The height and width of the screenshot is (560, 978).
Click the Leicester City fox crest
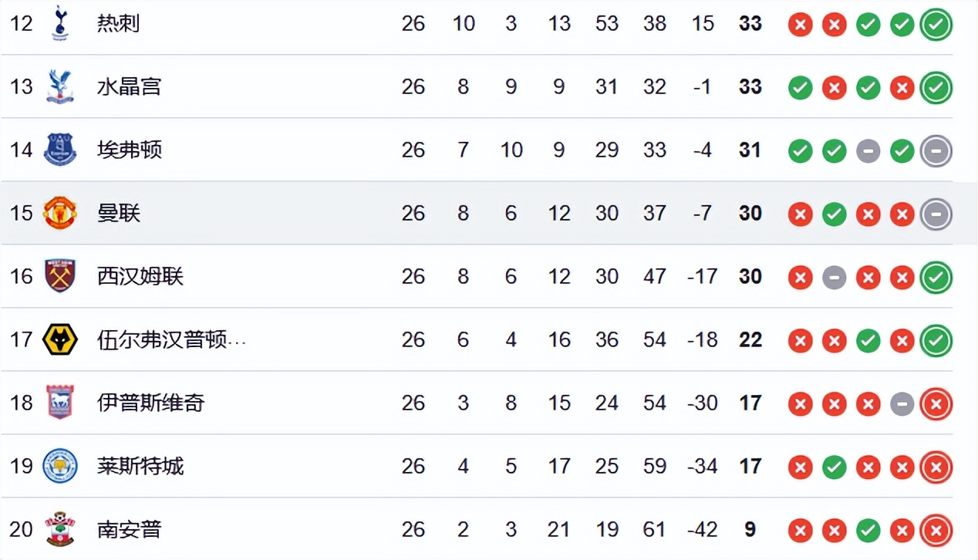click(x=59, y=466)
